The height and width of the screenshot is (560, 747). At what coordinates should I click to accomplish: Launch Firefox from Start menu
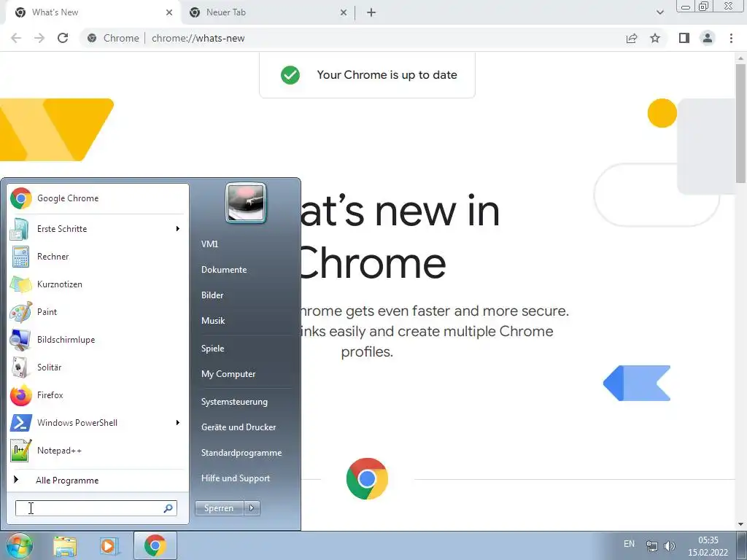(97, 394)
